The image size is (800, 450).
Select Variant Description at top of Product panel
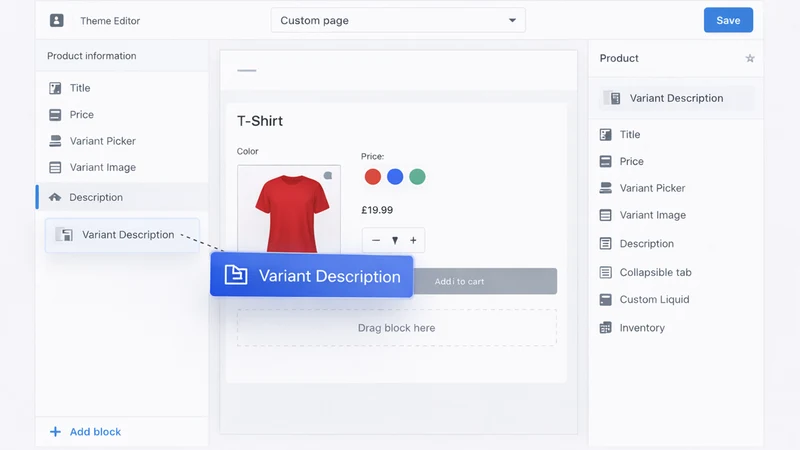676,98
